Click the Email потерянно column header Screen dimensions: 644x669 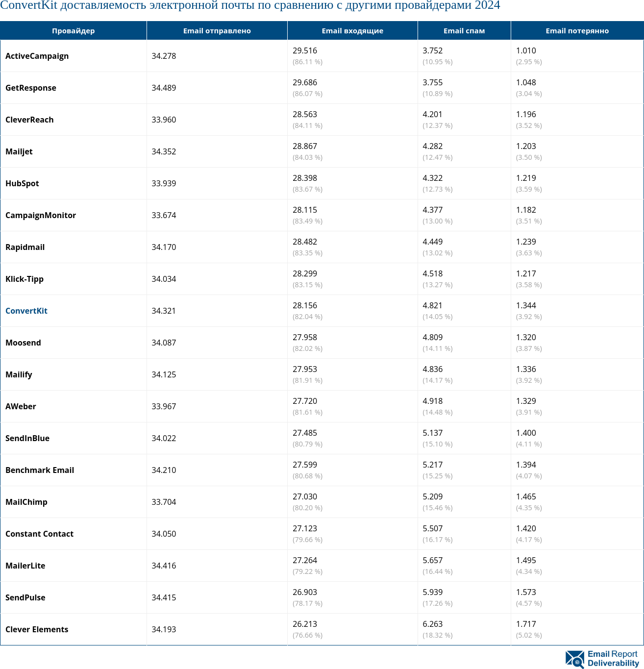(x=577, y=31)
